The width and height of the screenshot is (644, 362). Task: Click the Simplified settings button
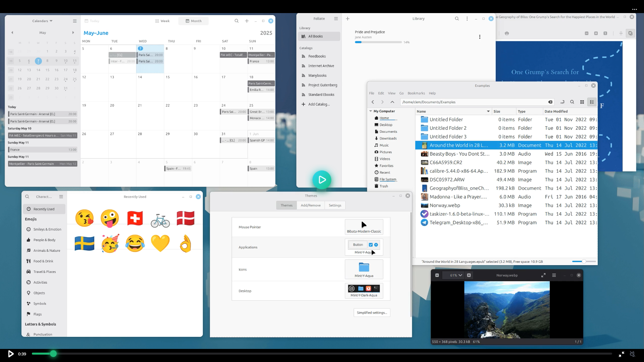372,312
